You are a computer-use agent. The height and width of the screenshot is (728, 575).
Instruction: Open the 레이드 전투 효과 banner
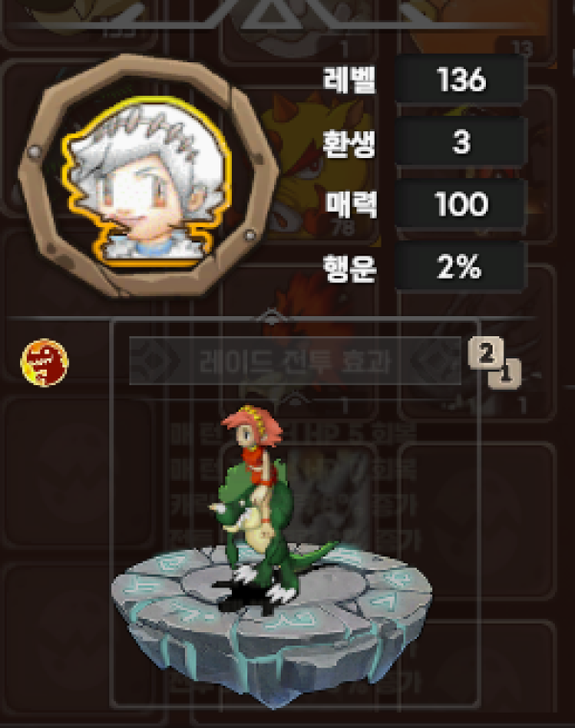click(295, 361)
